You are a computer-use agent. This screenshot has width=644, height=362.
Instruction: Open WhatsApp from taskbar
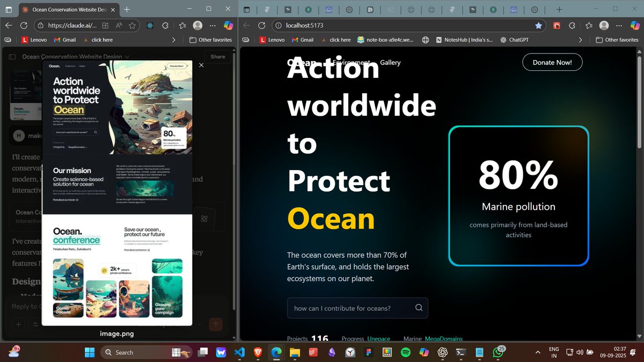tap(497, 352)
